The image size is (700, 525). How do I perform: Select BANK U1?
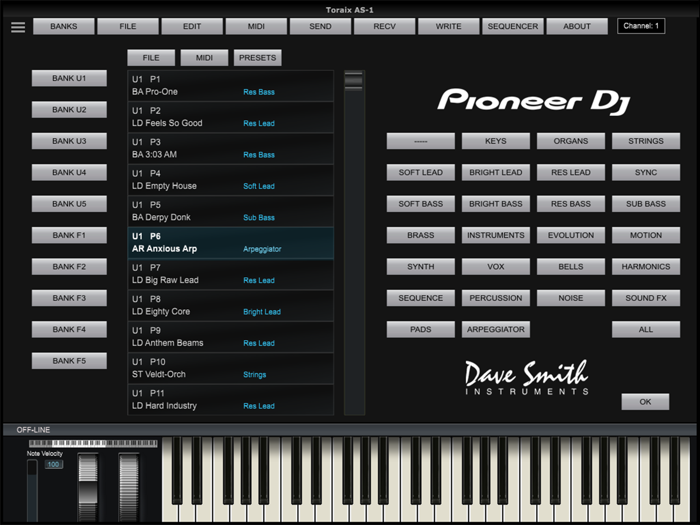point(69,78)
